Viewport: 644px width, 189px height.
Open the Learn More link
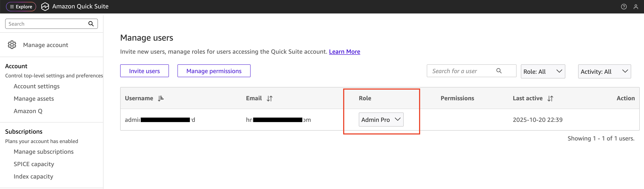click(x=344, y=52)
